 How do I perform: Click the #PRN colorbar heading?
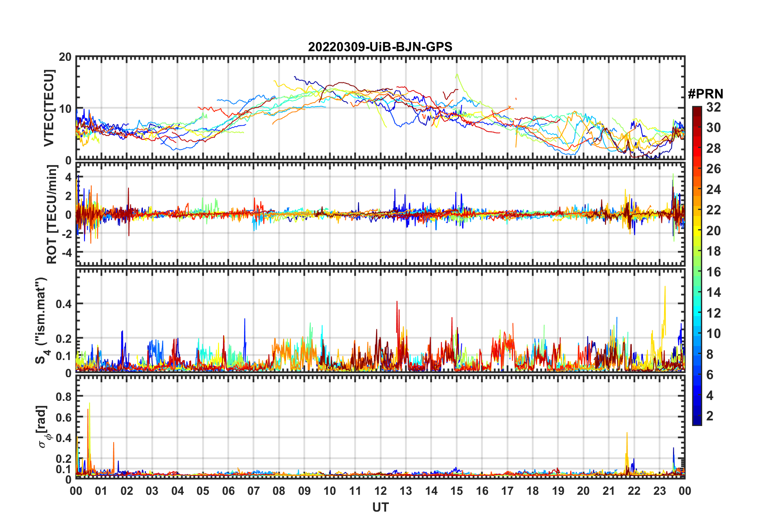(x=705, y=94)
